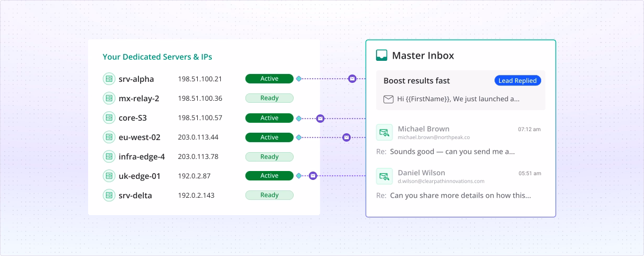
Task: Open Michael Brown's email address
Action: 433,137
